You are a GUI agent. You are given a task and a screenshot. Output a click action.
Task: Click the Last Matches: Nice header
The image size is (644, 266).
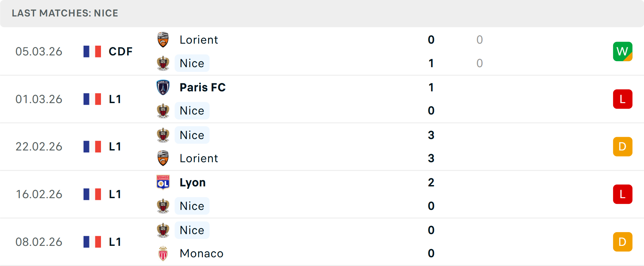65,13
